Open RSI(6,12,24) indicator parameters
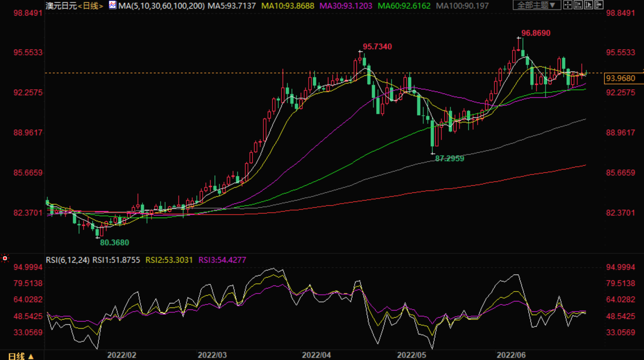Viewport: 644px width, 360px height. [68, 260]
